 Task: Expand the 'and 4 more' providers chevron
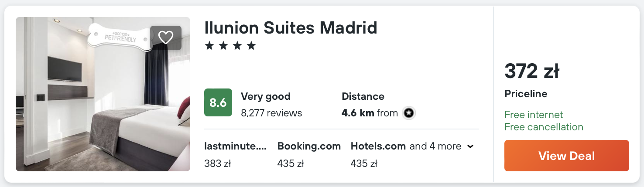470,146
